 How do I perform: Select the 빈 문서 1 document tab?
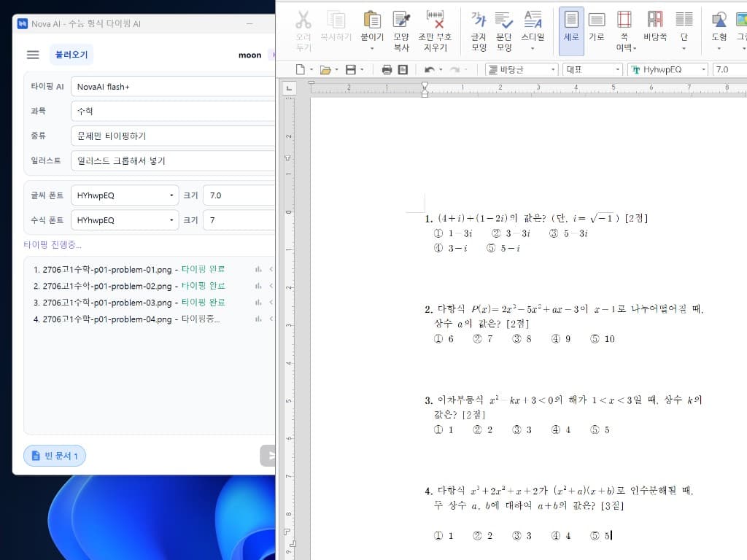coord(55,456)
